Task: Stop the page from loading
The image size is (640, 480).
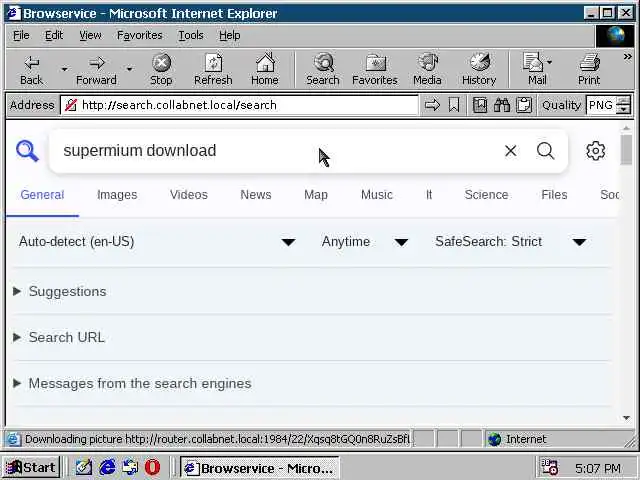Action: tap(161, 70)
